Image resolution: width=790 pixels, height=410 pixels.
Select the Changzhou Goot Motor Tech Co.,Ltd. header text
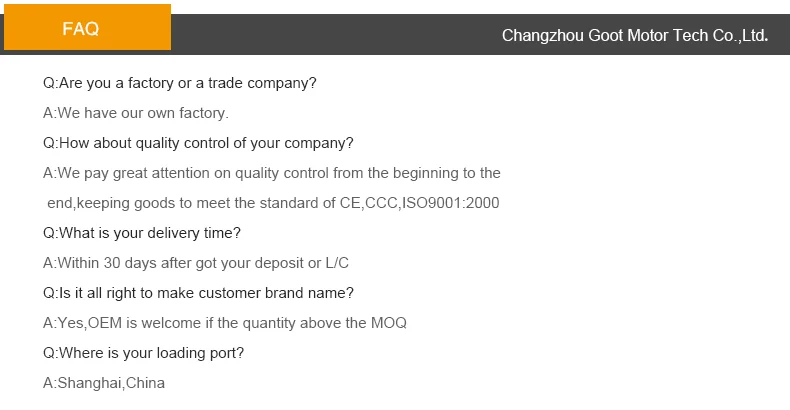(x=635, y=35)
